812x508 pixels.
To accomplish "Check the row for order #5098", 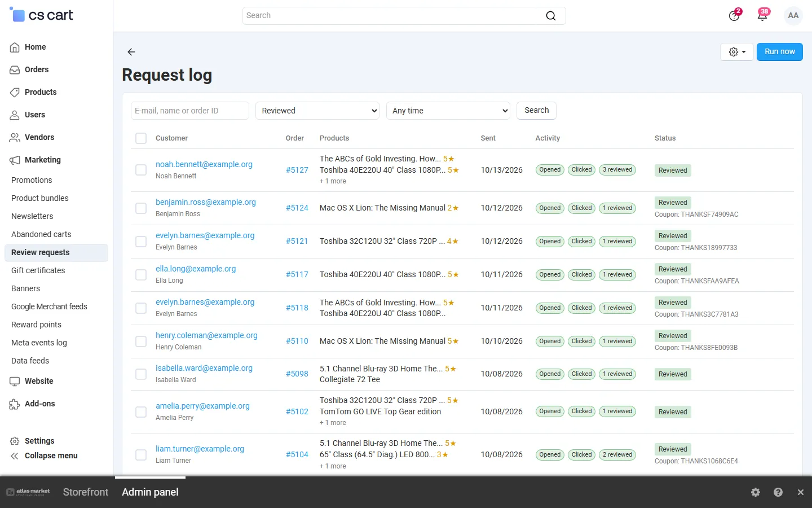I will (x=141, y=374).
